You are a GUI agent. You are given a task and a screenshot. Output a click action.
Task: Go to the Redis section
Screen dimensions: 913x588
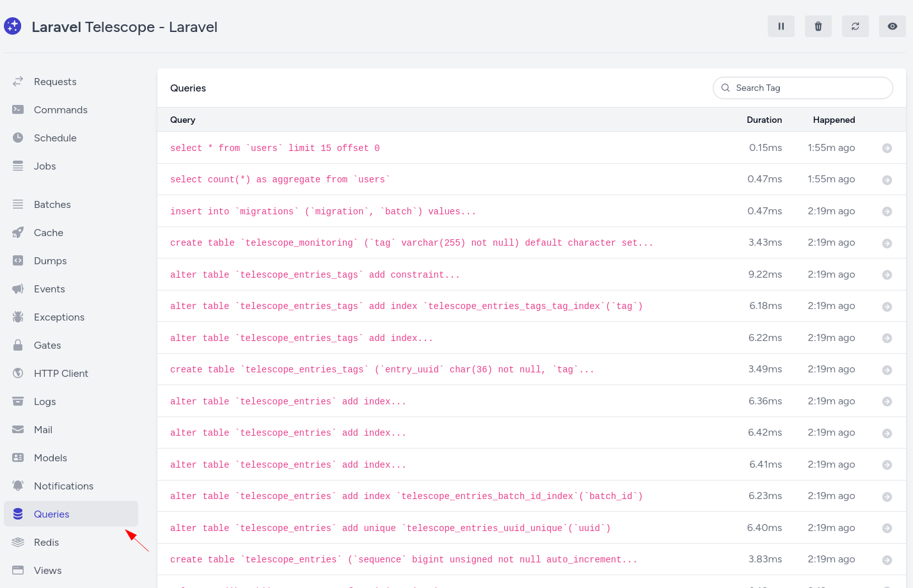click(71, 542)
